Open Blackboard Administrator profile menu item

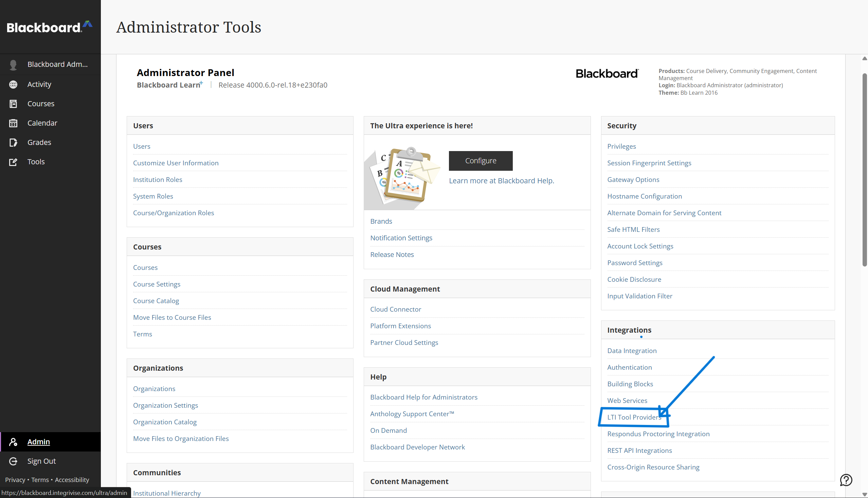[50, 64]
